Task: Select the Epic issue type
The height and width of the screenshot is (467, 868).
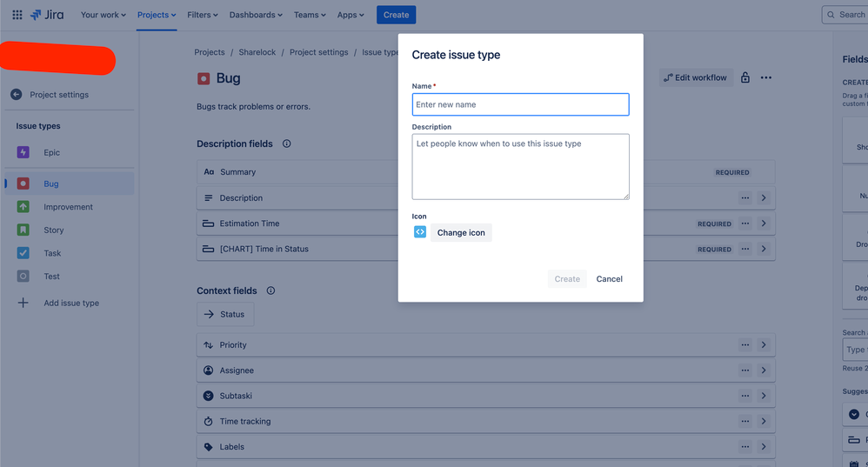Action: pyautogui.click(x=70, y=153)
